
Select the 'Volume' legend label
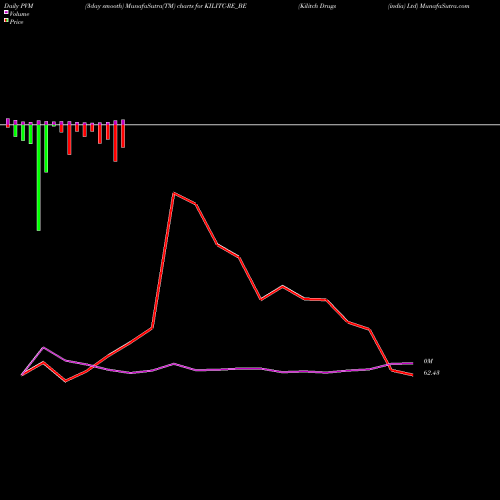click(19, 14)
